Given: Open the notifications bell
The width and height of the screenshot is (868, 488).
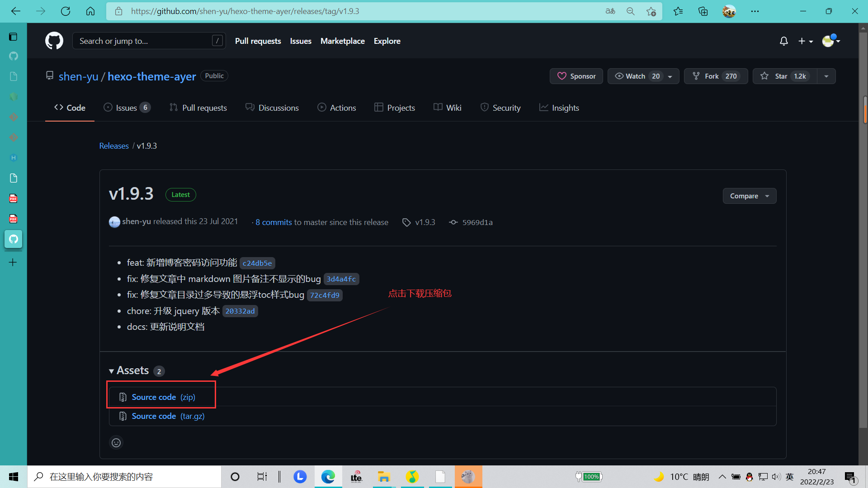Looking at the screenshot, I should pyautogui.click(x=784, y=41).
